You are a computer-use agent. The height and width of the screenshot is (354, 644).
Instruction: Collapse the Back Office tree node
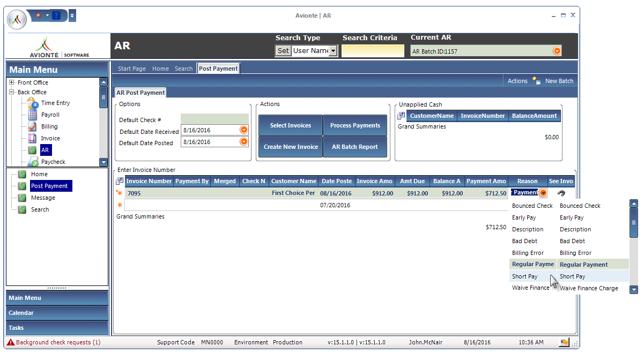click(12, 92)
